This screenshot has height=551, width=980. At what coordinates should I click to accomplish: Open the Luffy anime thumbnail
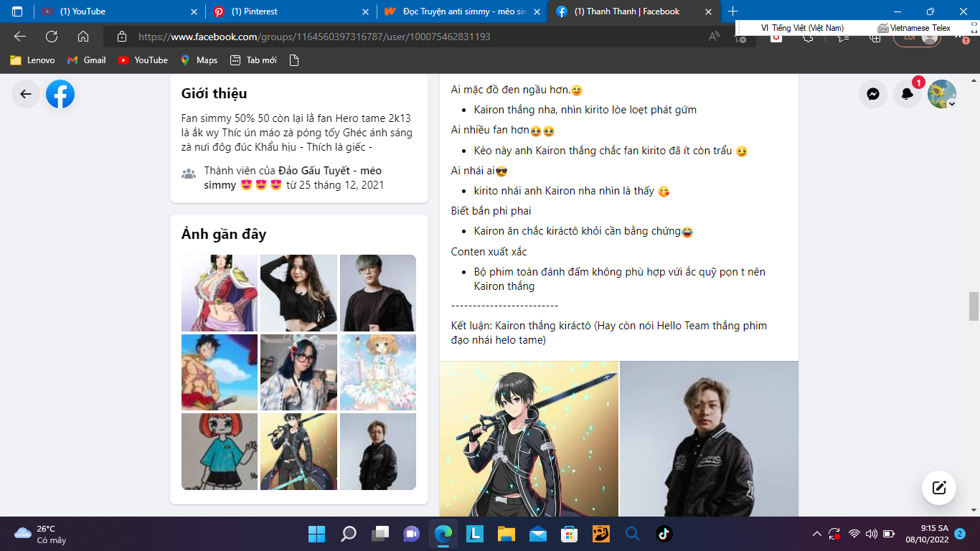pos(220,372)
